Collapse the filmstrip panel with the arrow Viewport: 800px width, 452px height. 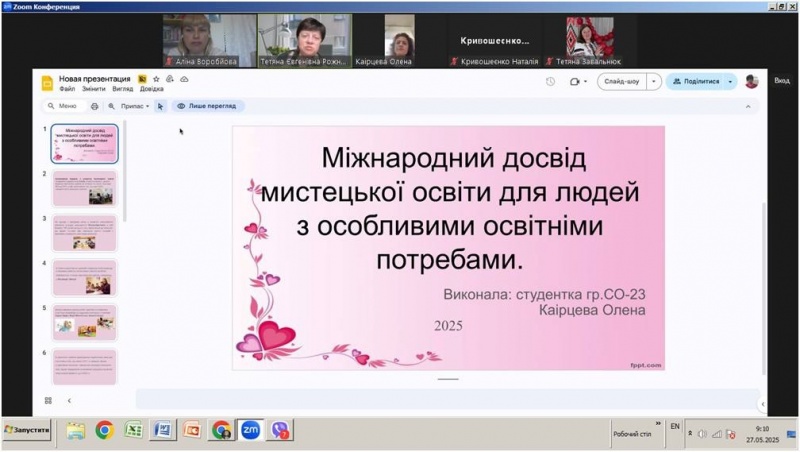click(69, 400)
